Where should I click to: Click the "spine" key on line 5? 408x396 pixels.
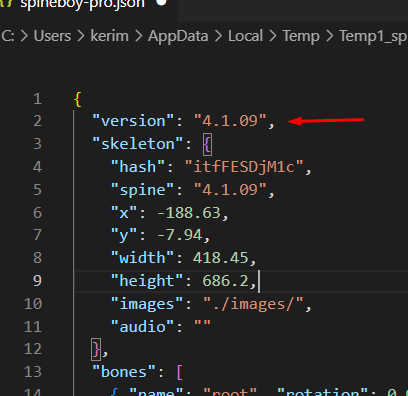(142, 190)
